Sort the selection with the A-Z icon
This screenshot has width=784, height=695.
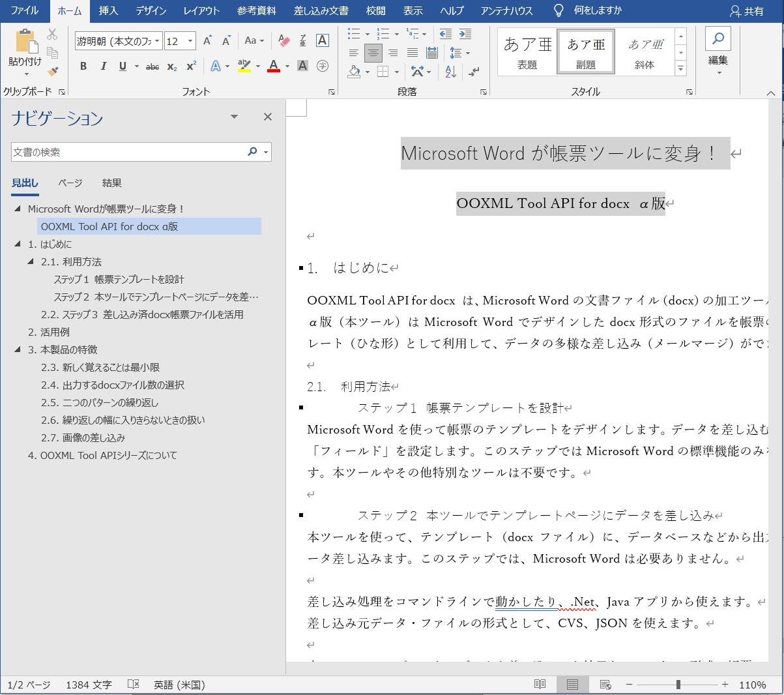pos(450,72)
